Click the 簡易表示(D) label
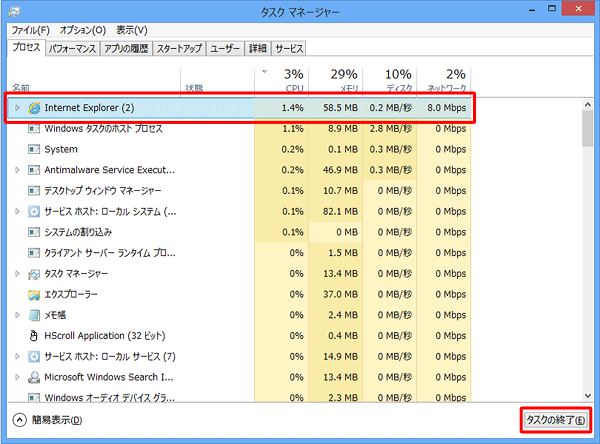600x444 pixels. pos(57,420)
